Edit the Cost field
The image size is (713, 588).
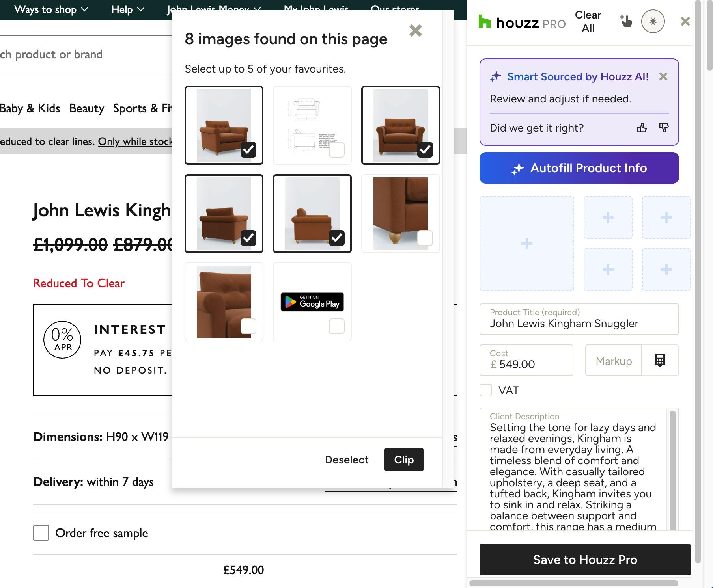[x=526, y=360]
